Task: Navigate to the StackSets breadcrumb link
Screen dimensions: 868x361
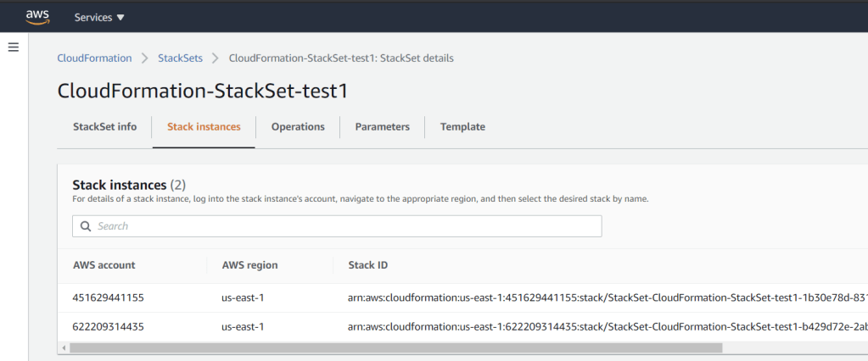Action: [x=181, y=58]
